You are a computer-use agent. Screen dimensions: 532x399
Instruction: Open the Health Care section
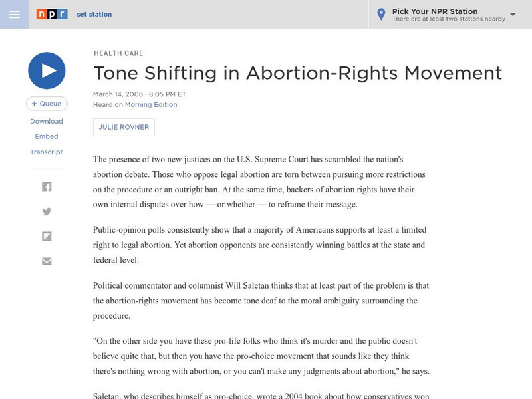click(118, 53)
